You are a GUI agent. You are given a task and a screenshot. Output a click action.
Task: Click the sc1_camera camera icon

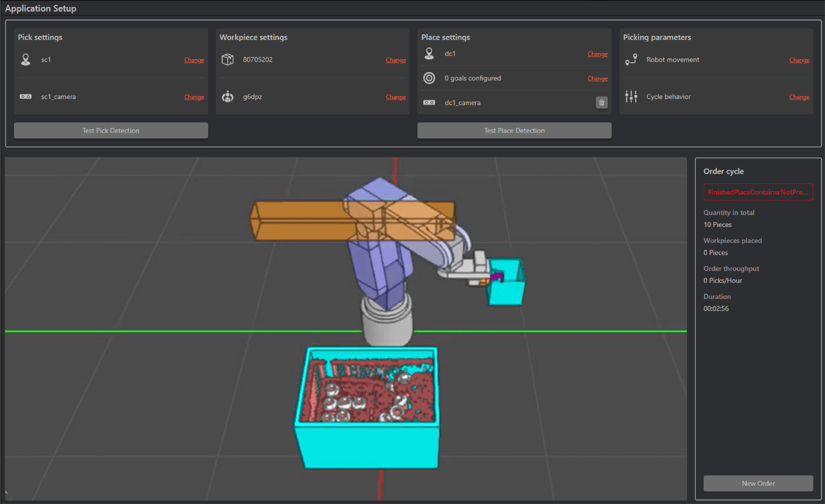25,97
